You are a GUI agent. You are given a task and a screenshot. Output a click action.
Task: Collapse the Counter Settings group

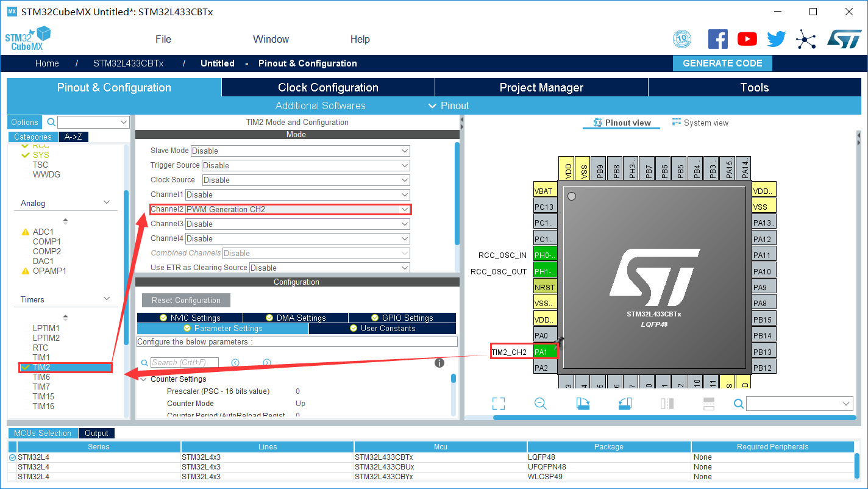tap(144, 379)
